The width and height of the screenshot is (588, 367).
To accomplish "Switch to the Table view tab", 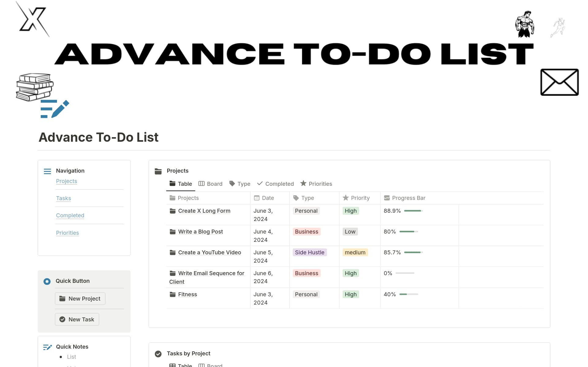I will pyautogui.click(x=181, y=184).
